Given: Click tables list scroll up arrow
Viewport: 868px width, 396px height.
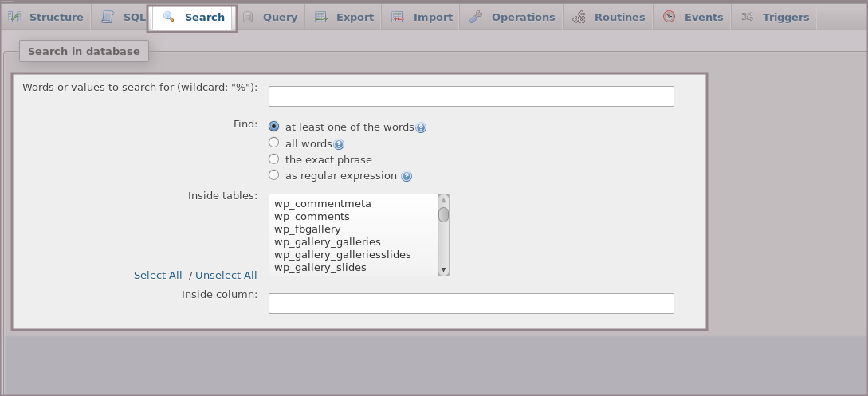Looking at the screenshot, I should (x=444, y=200).
